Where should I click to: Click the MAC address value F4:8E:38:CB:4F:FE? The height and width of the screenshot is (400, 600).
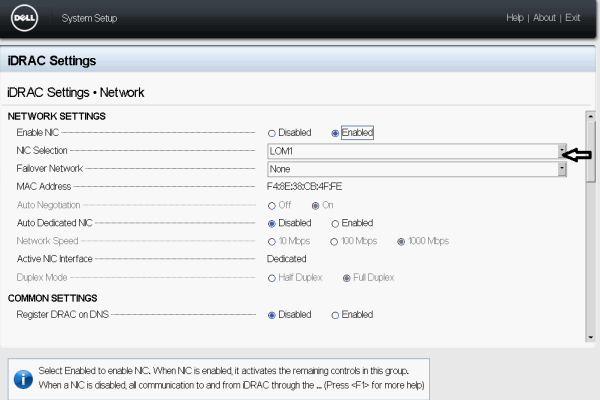[304, 186]
